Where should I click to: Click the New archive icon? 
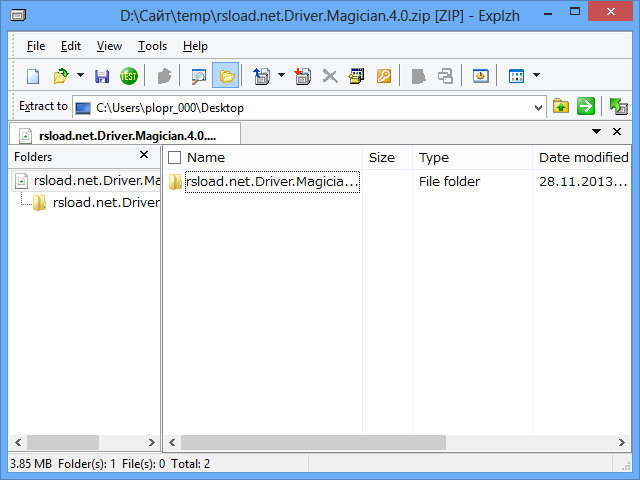[33, 76]
